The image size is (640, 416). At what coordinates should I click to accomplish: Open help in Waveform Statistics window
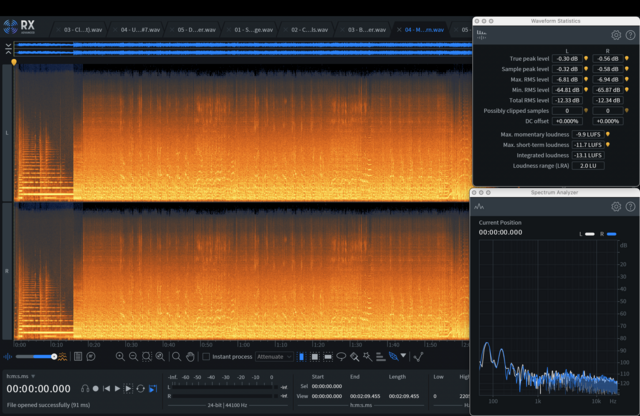(630, 35)
